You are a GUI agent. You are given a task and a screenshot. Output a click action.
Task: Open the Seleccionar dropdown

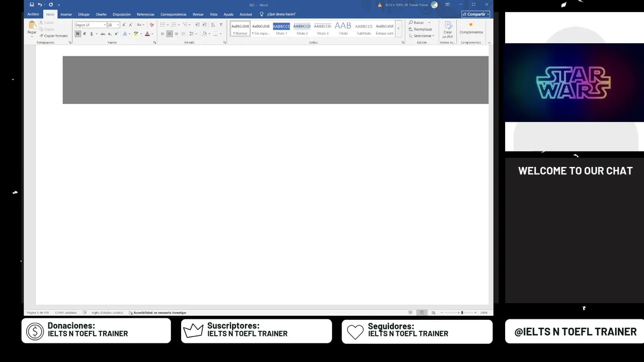pos(422,36)
